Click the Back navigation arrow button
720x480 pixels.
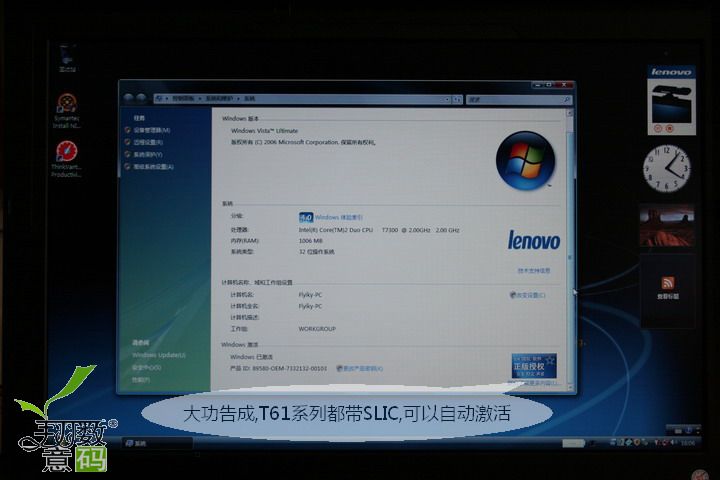coord(129,98)
